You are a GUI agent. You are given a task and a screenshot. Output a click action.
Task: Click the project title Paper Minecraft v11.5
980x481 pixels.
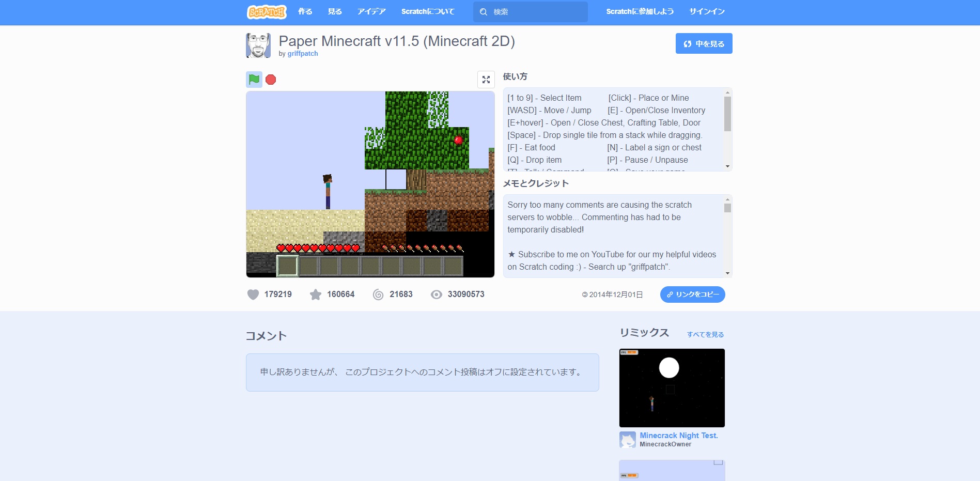pos(397,41)
